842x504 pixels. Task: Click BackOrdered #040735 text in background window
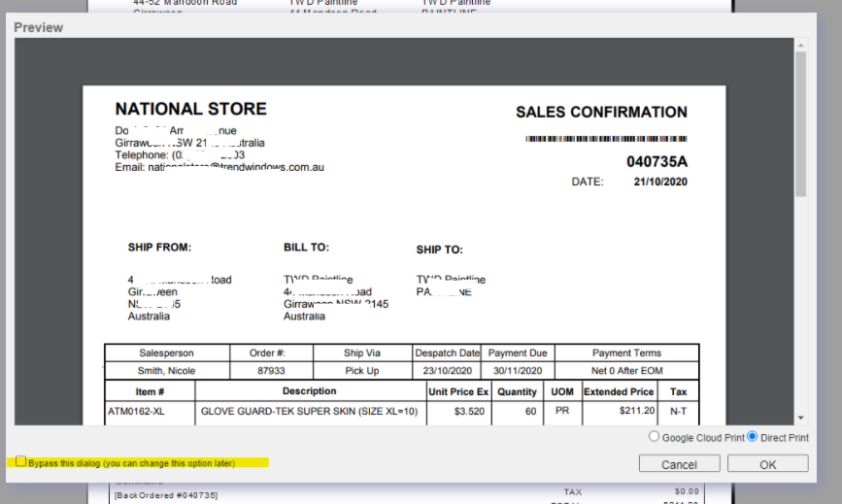pyautogui.click(x=166, y=495)
